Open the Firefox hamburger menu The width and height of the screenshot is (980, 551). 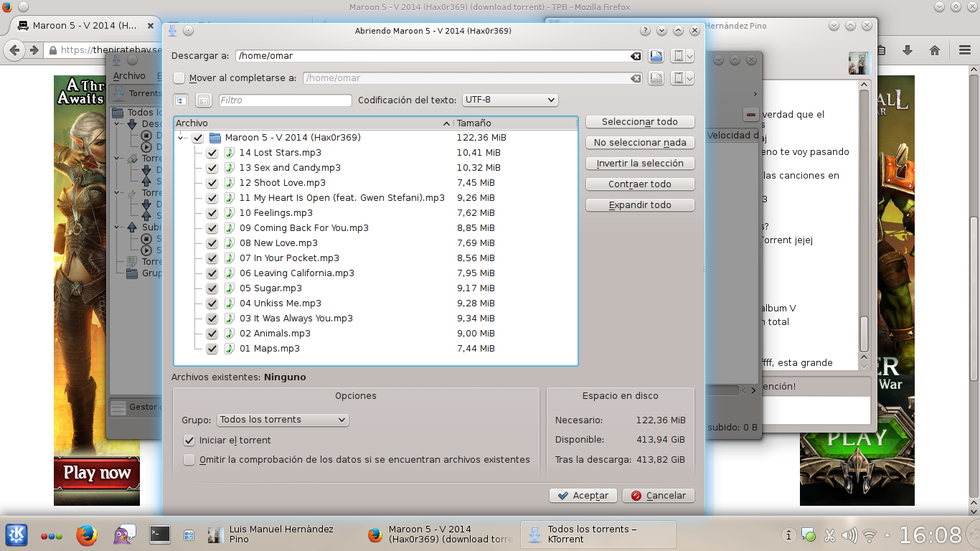(965, 50)
